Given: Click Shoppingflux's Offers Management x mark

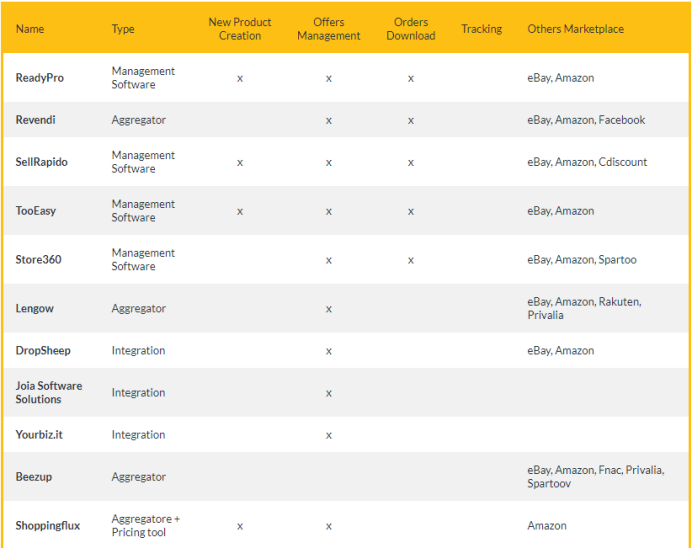Looking at the screenshot, I should click(x=329, y=527).
